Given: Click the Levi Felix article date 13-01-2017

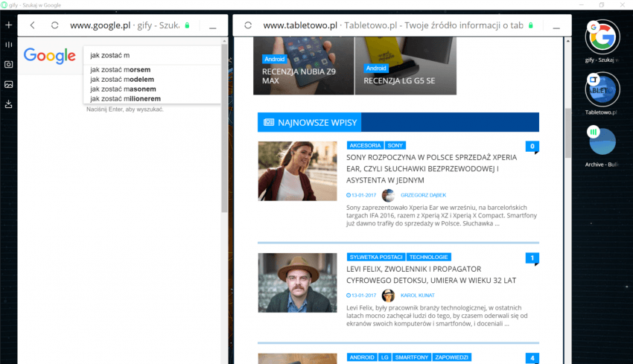Looking at the screenshot, I should [x=361, y=296].
